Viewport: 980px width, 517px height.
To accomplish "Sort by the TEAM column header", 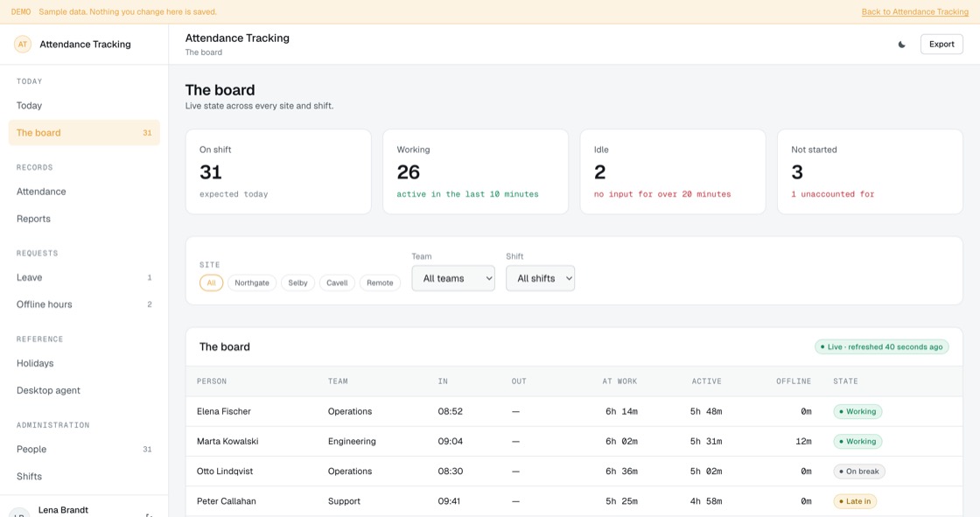I will (x=338, y=381).
